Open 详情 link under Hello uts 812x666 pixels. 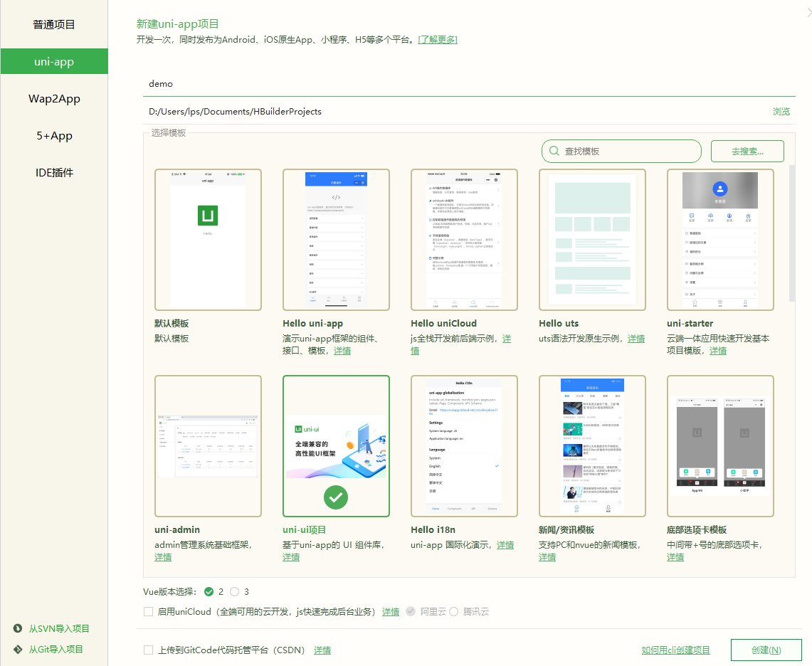click(636, 339)
